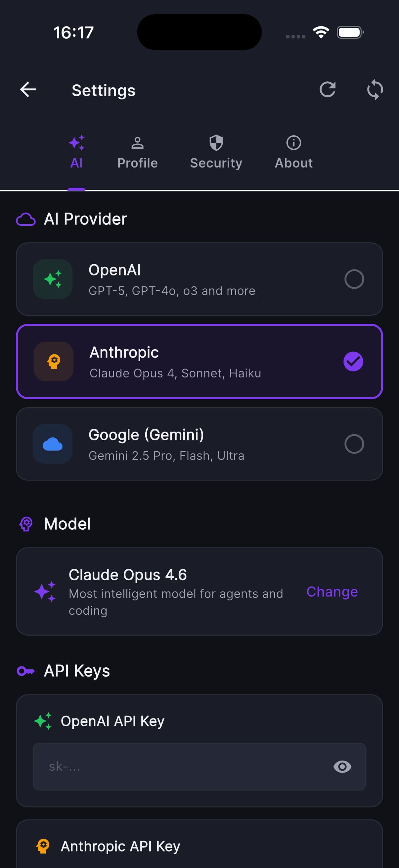Image resolution: width=399 pixels, height=868 pixels.
Task: Select the OpenAI radio button
Action: tap(354, 279)
